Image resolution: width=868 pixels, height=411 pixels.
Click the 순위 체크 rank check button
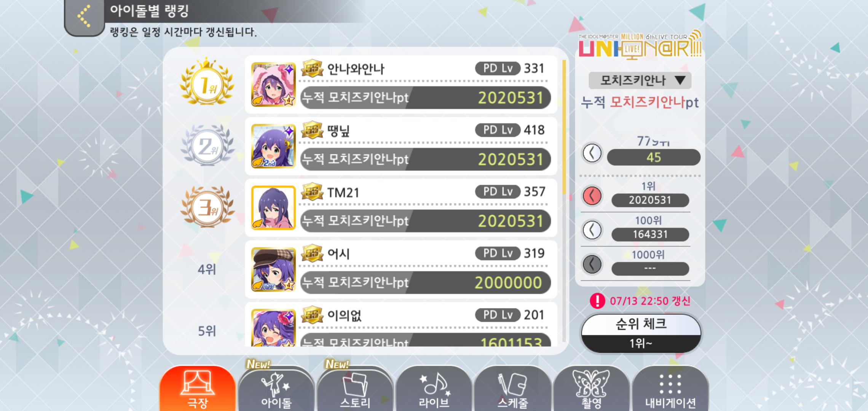tap(641, 333)
